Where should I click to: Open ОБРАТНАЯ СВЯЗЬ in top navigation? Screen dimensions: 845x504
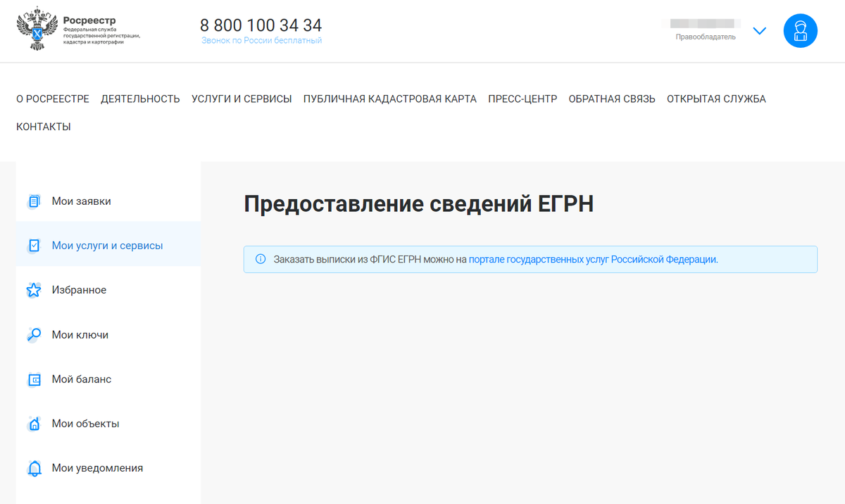612,99
